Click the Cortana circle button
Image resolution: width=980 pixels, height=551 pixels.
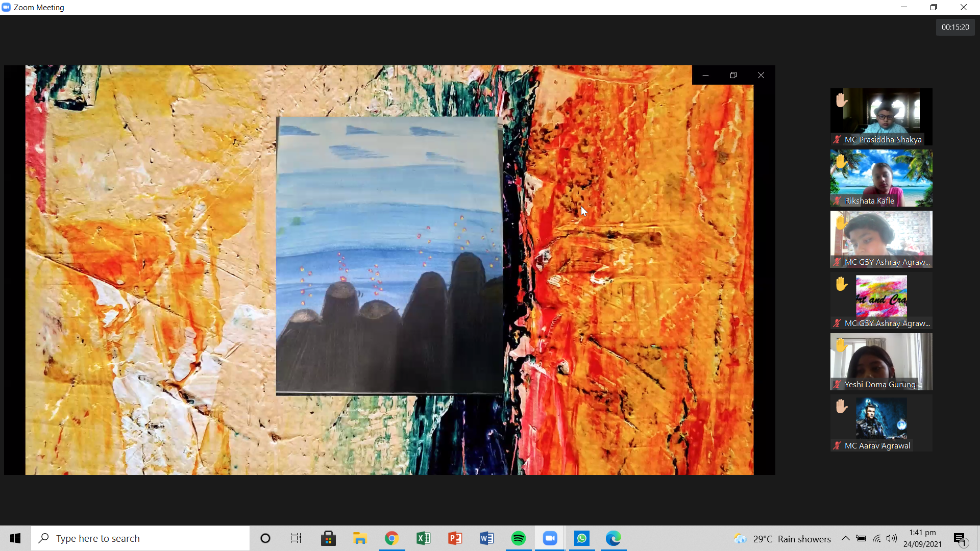tap(265, 538)
